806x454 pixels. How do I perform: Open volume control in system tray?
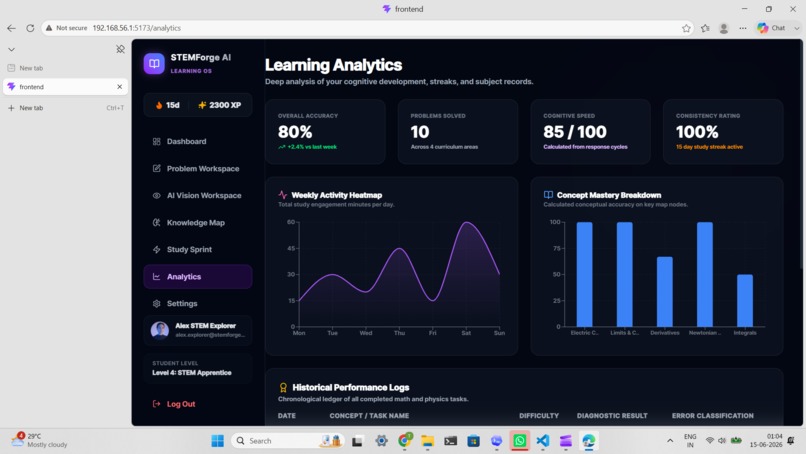click(722, 441)
